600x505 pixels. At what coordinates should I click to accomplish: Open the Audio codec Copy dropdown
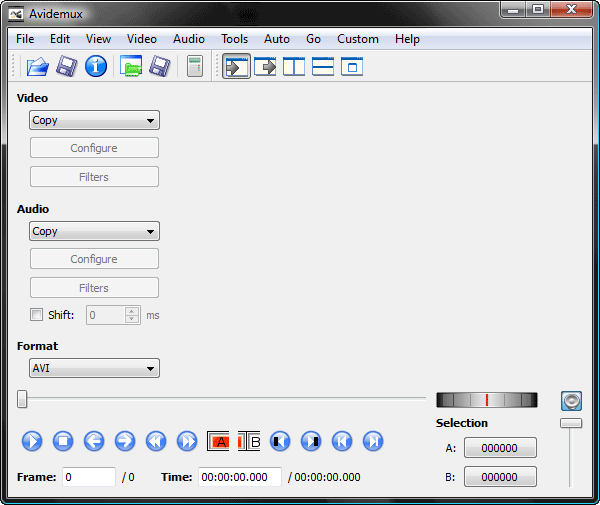tap(95, 231)
